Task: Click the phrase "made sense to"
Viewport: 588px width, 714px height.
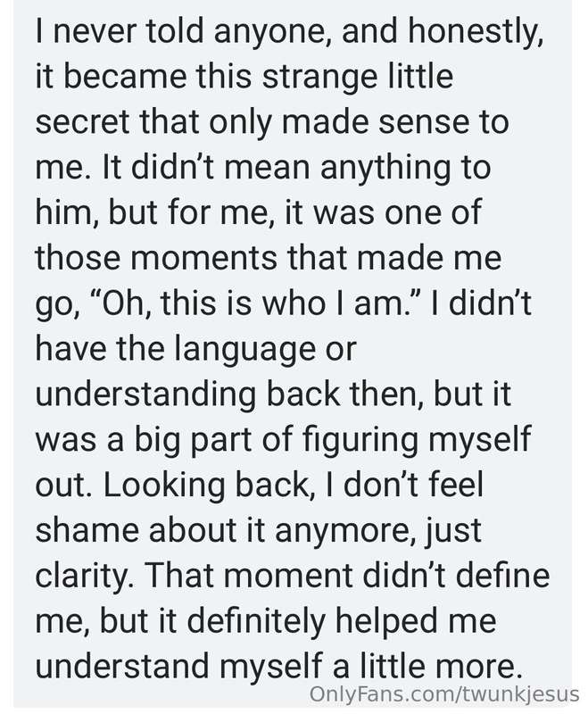Action: 395,121
